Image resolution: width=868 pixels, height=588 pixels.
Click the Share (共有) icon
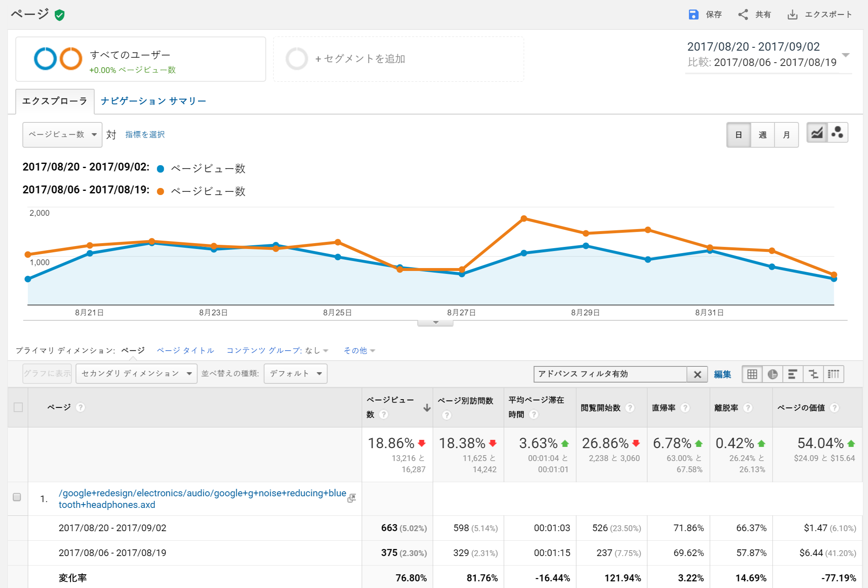pyautogui.click(x=743, y=15)
